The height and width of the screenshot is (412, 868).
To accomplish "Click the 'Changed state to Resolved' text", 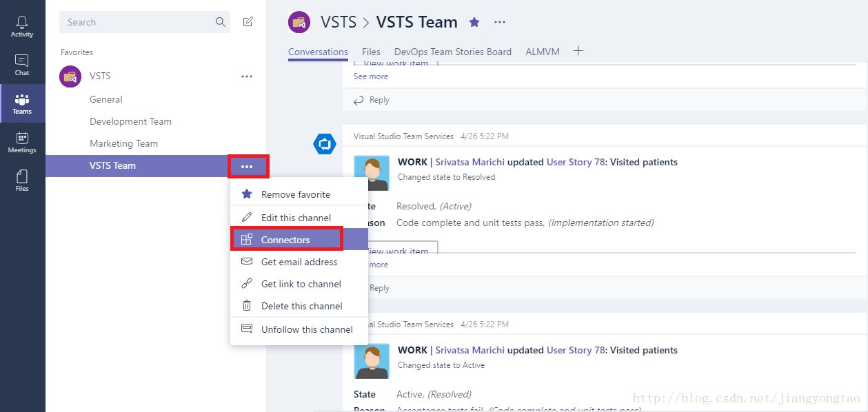I will [447, 177].
